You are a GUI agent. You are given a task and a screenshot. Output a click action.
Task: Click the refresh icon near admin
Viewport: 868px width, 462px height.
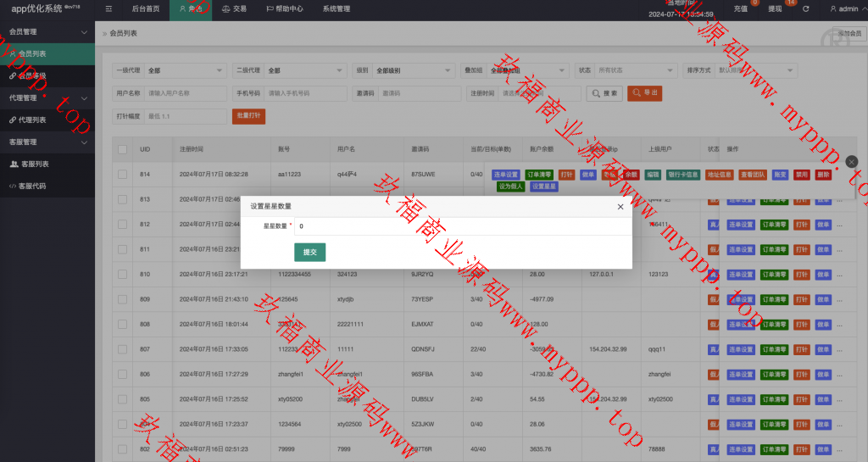click(x=805, y=8)
